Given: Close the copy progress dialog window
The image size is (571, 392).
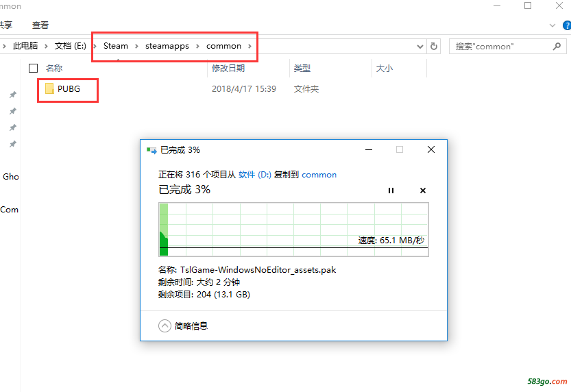Looking at the screenshot, I should 431,149.
